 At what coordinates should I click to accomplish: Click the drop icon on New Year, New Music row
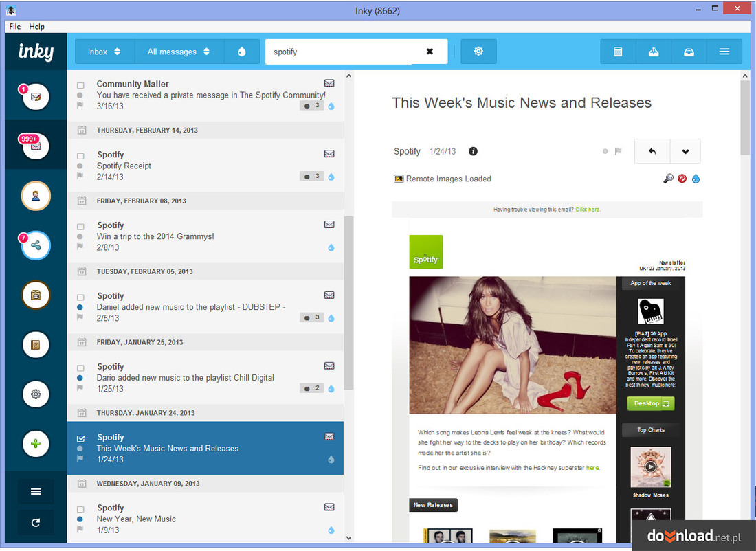(331, 530)
